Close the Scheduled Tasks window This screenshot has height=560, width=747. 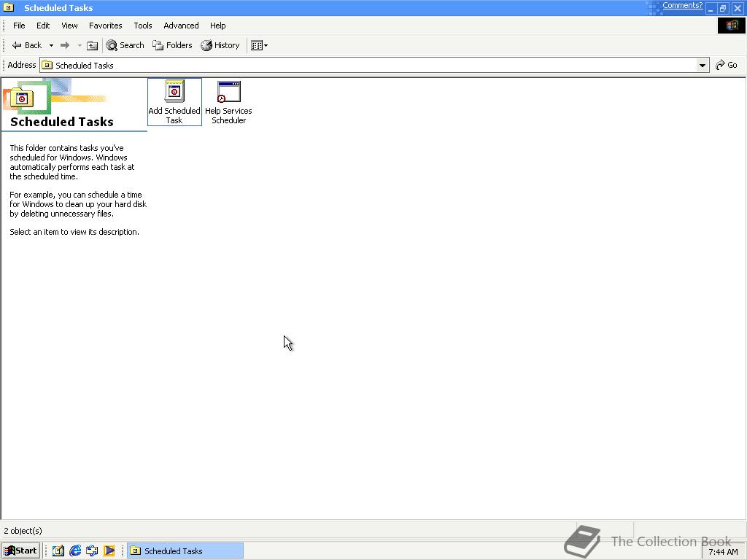point(738,8)
